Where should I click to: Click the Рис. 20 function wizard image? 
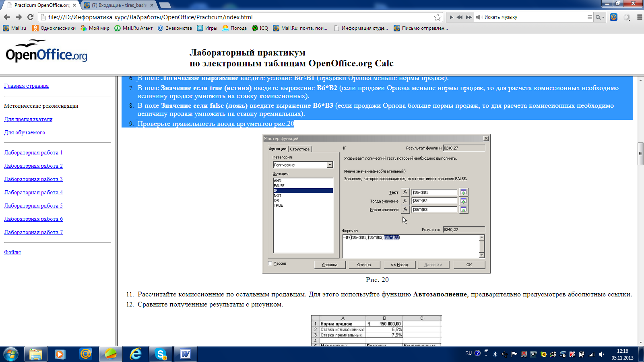click(376, 204)
